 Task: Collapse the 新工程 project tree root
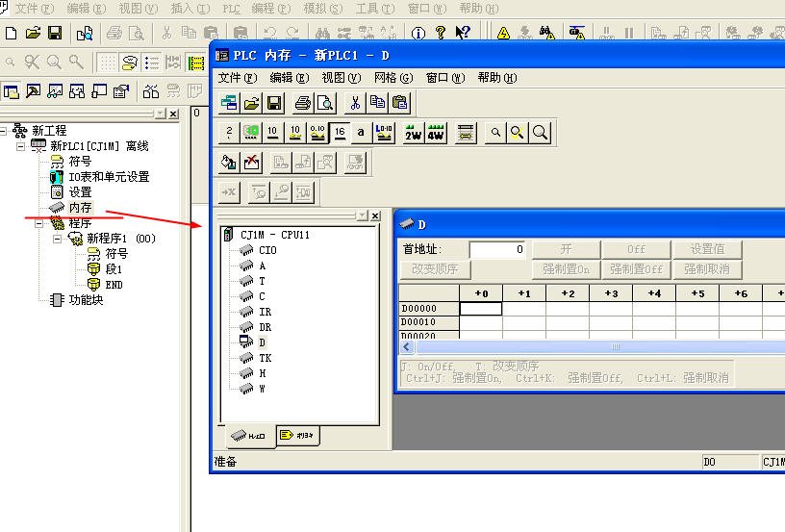point(5,131)
